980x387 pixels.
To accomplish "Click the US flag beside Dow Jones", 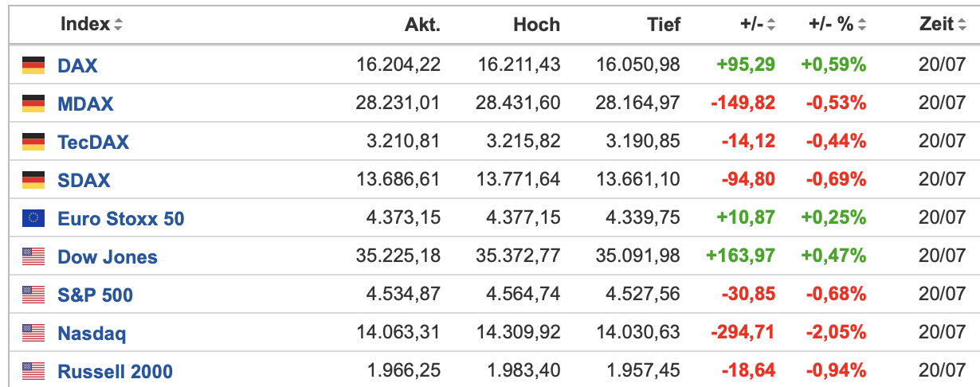I will click(33, 256).
